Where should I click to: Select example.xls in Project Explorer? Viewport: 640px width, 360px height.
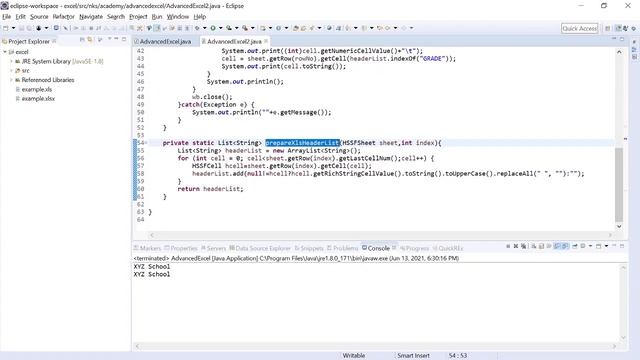point(37,89)
